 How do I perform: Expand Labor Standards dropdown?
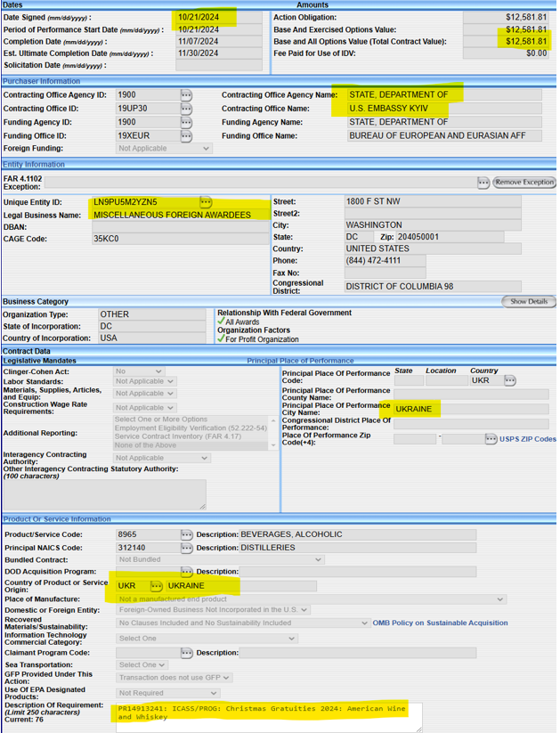(x=145, y=381)
